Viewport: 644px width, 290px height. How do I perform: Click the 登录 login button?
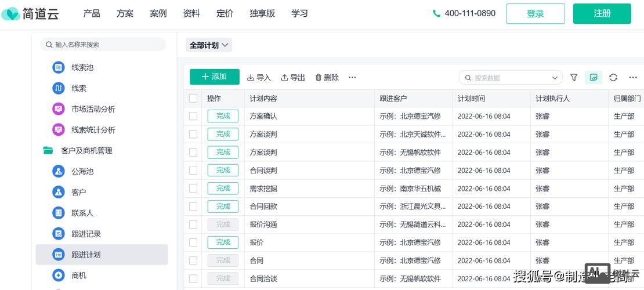point(535,13)
